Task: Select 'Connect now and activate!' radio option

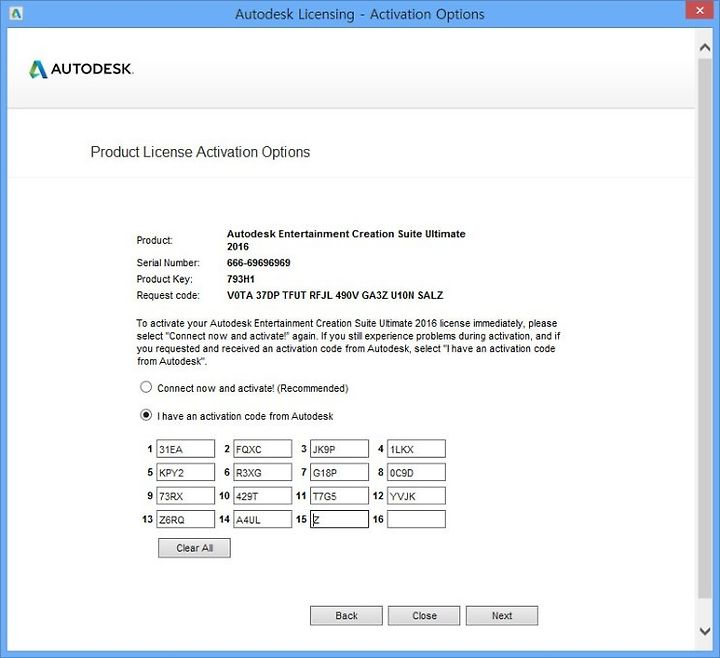Action: pyautogui.click(x=146, y=387)
